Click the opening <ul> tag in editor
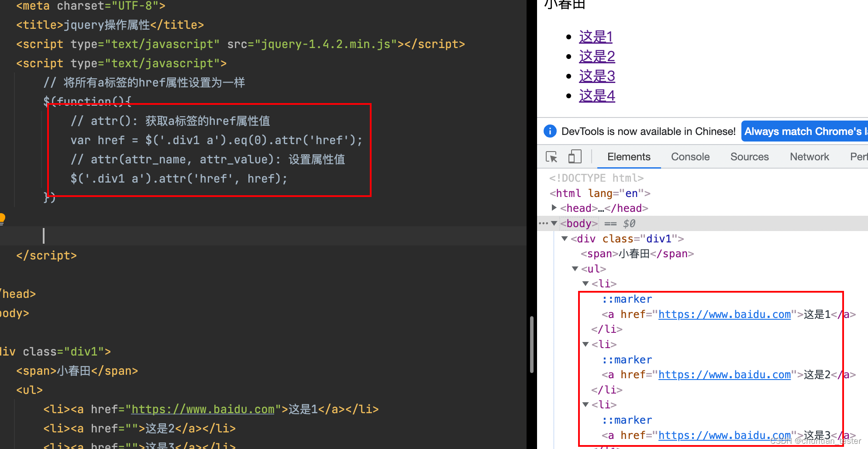This screenshot has height=449, width=868. [30, 390]
